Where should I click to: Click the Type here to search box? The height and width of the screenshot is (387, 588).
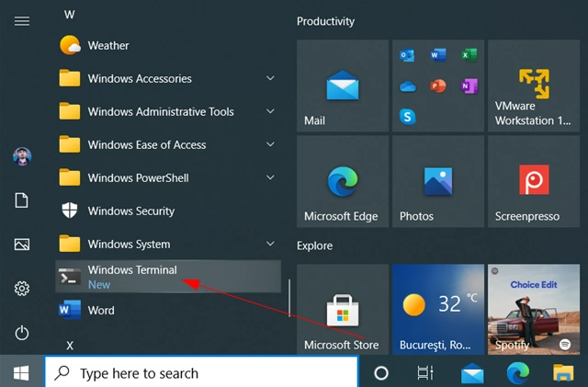201,373
